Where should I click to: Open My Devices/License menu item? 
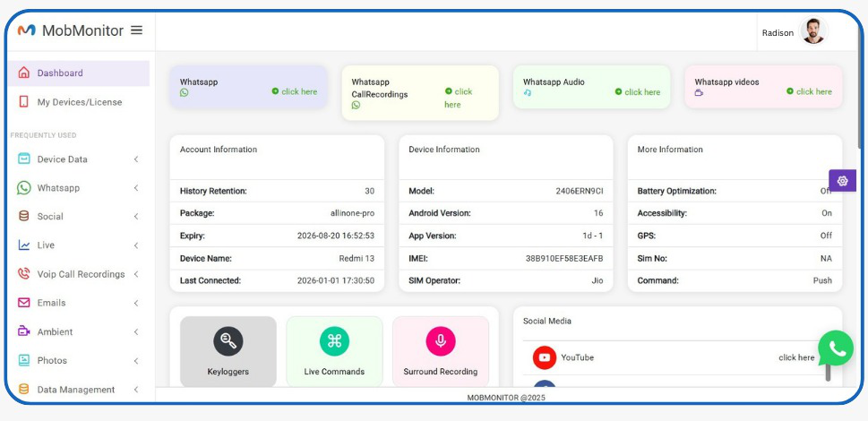[x=79, y=102]
